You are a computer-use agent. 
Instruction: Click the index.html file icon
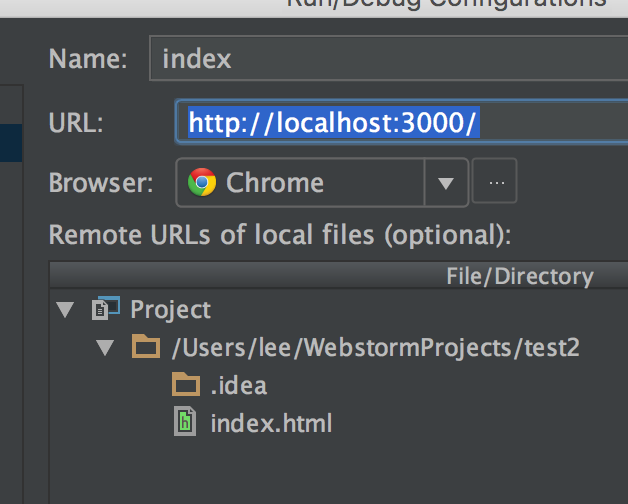tap(185, 423)
